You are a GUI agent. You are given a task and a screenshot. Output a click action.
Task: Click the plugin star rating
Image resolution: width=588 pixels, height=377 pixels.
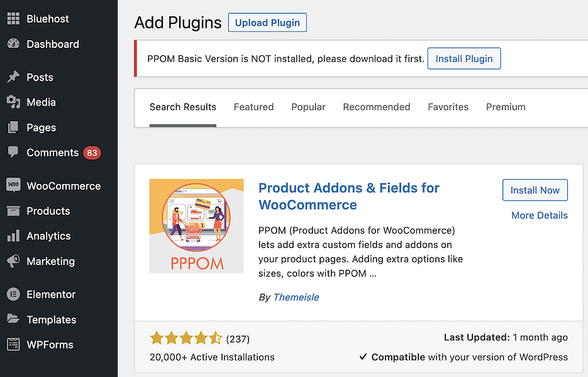(186, 338)
